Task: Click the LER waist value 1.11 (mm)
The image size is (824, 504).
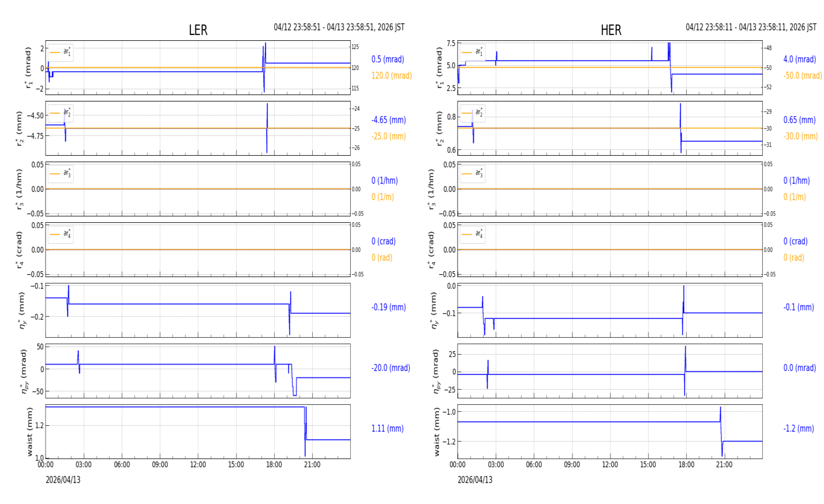Action: (x=387, y=429)
